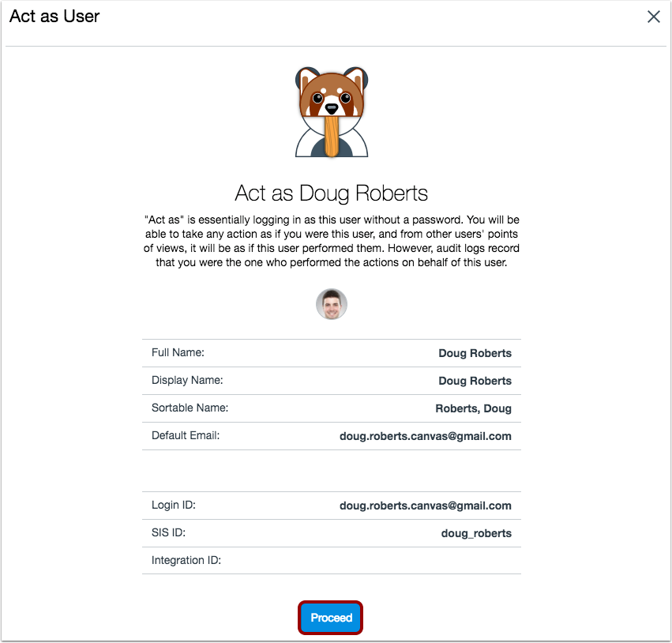Click the Integration ID label text
The width and height of the screenshot is (672, 643).
click(x=186, y=560)
